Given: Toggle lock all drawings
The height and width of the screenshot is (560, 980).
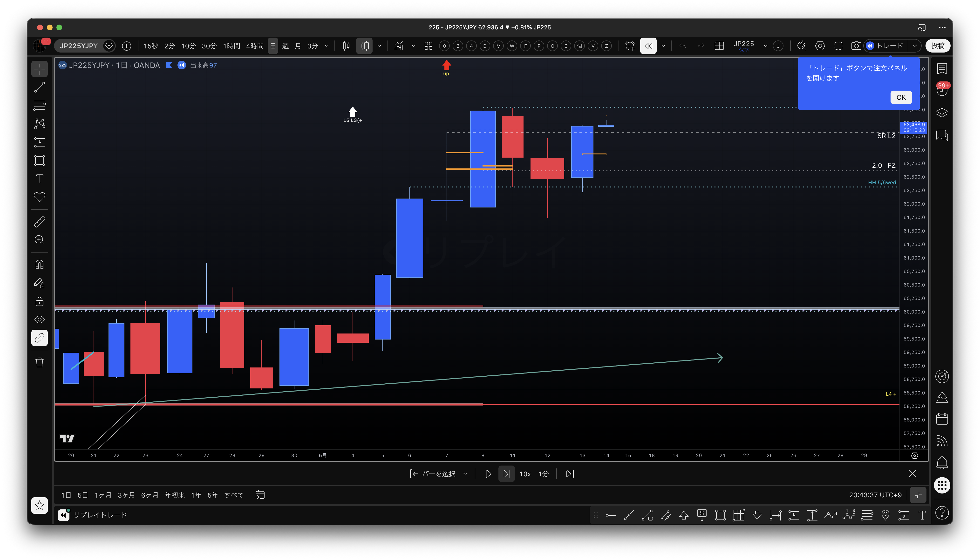Looking at the screenshot, I should click(39, 301).
